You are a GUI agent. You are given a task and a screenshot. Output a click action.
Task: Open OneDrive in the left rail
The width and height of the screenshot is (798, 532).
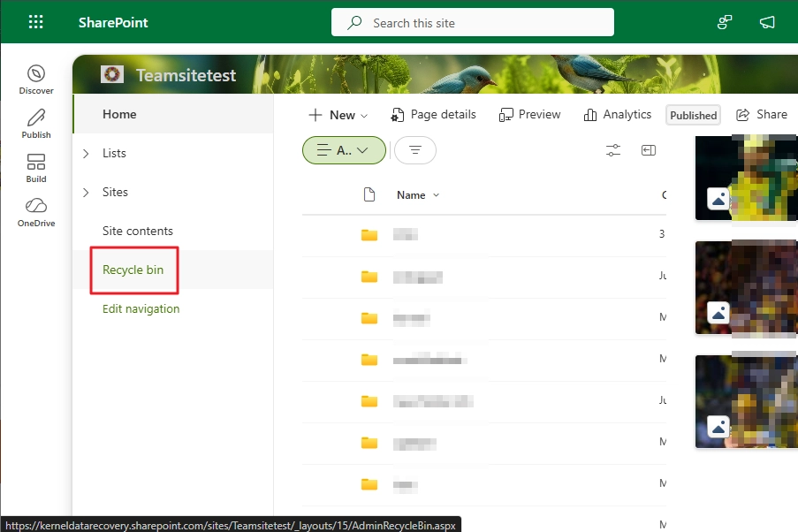(x=36, y=212)
